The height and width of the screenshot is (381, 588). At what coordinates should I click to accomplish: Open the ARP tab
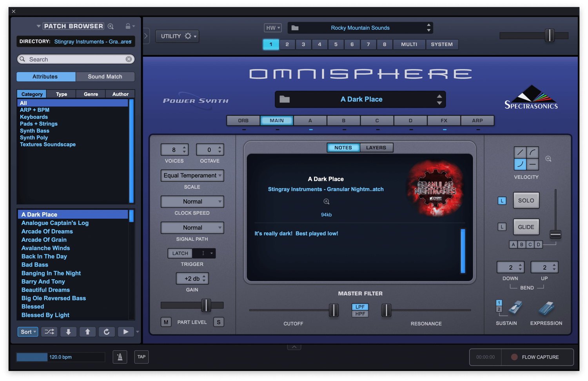pos(477,121)
